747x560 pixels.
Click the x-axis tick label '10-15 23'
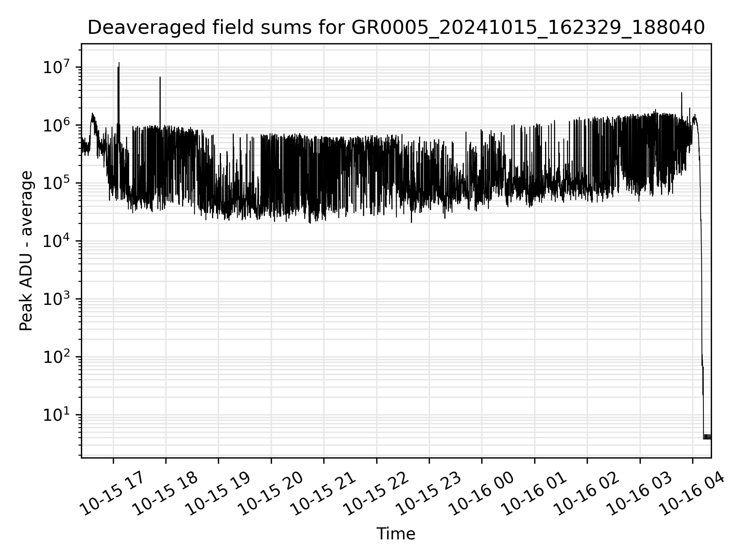[x=428, y=494]
